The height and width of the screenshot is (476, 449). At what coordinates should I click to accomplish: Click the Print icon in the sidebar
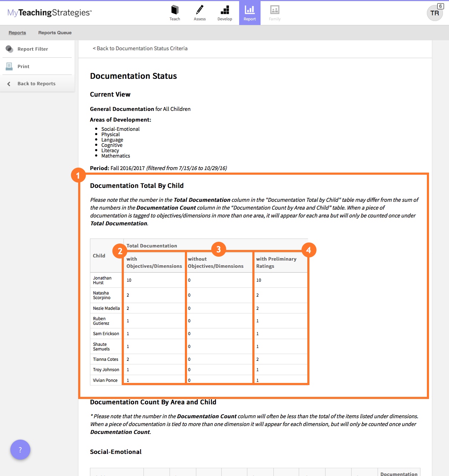click(9, 66)
